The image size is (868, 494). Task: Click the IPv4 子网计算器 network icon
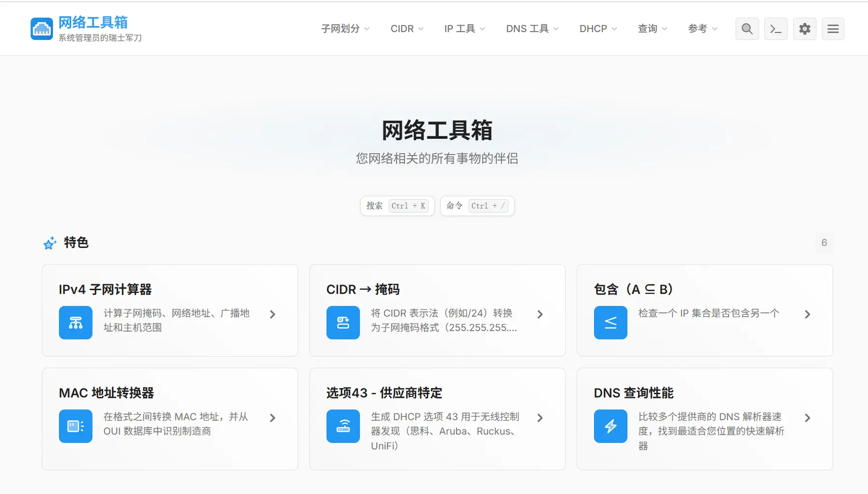(x=76, y=322)
